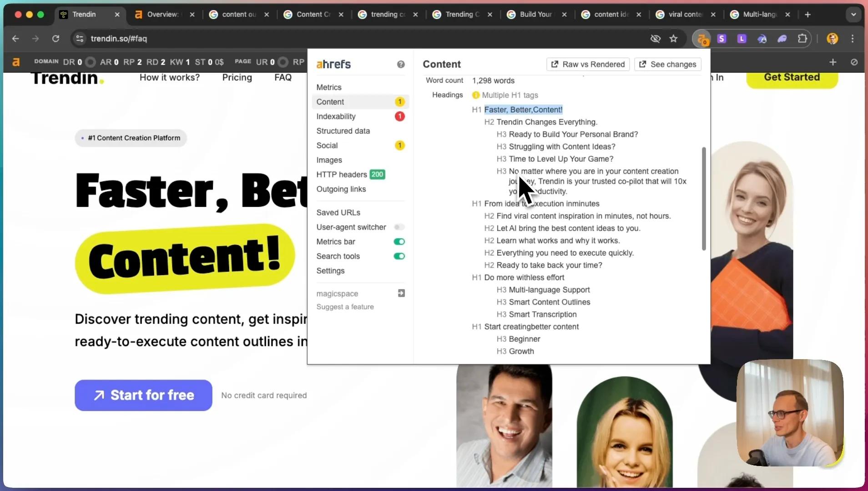Open the browser profile avatar icon
This screenshot has height=491, width=868.
click(x=833, y=39)
